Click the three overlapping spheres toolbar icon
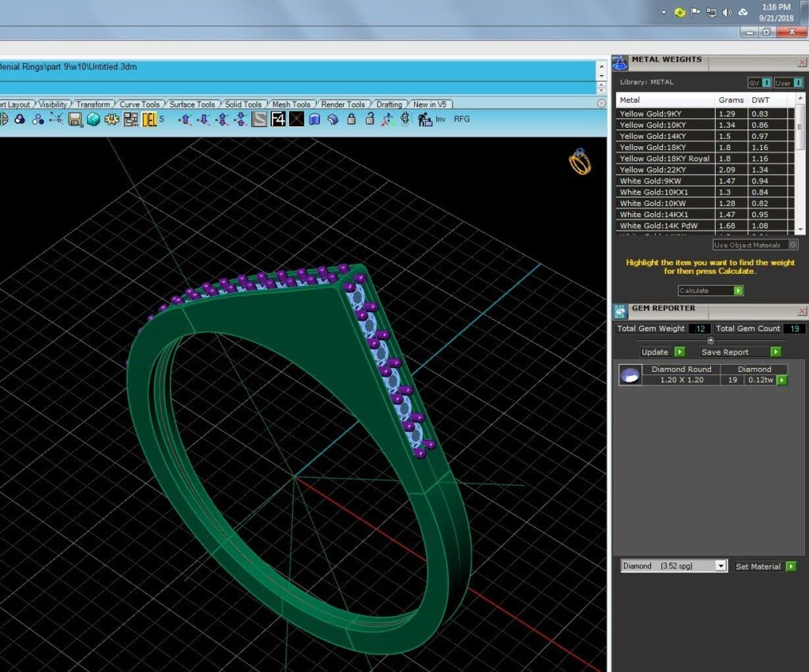809x672 pixels. click(x=20, y=120)
